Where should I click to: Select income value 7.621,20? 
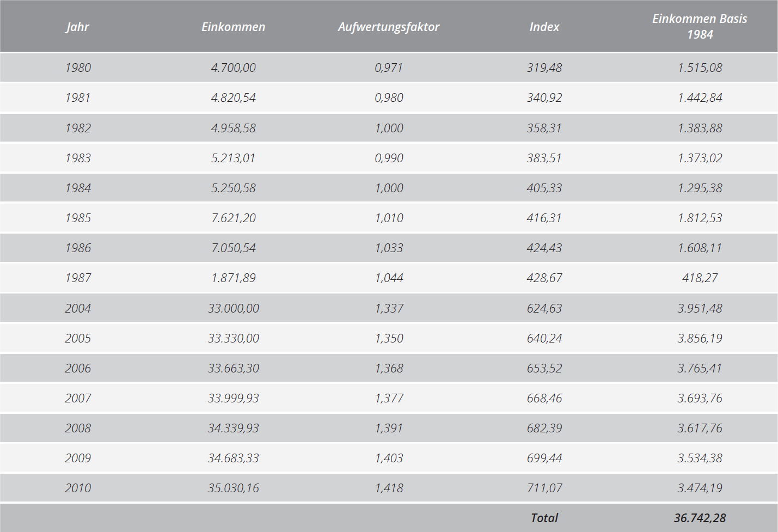click(x=233, y=218)
